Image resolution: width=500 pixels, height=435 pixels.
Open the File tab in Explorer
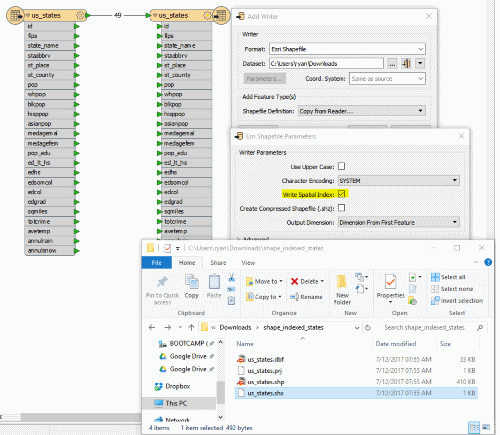[157, 263]
